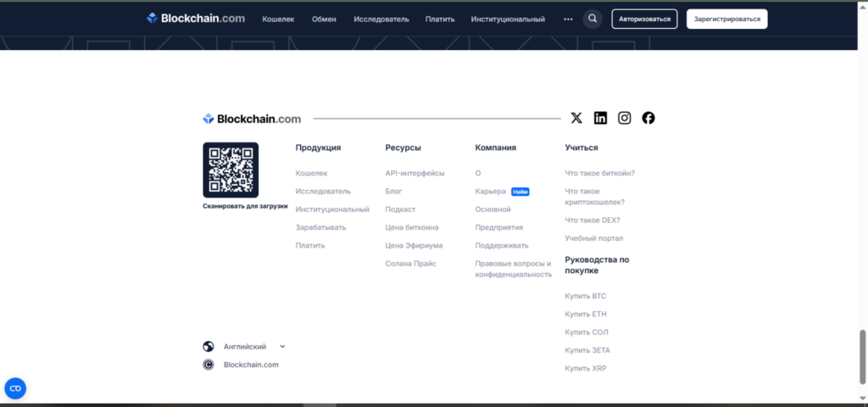Open Правовые вопросы и конфиденциальность link
The image size is (868, 407).
click(x=514, y=269)
